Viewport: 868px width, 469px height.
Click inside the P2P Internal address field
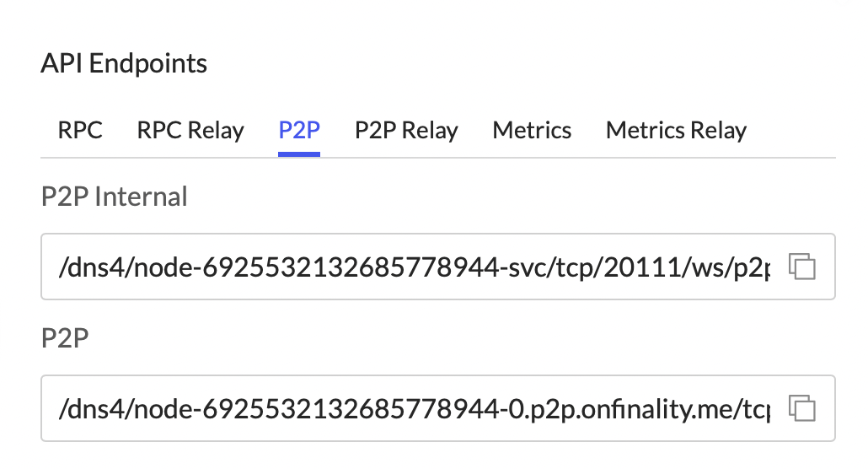[413, 267]
